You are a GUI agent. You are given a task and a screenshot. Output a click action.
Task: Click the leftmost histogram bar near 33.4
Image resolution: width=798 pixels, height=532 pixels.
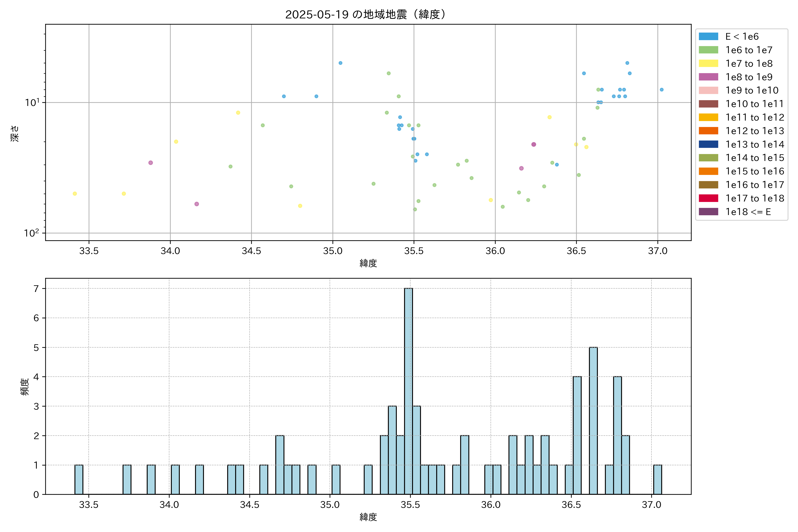pyautogui.click(x=79, y=479)
